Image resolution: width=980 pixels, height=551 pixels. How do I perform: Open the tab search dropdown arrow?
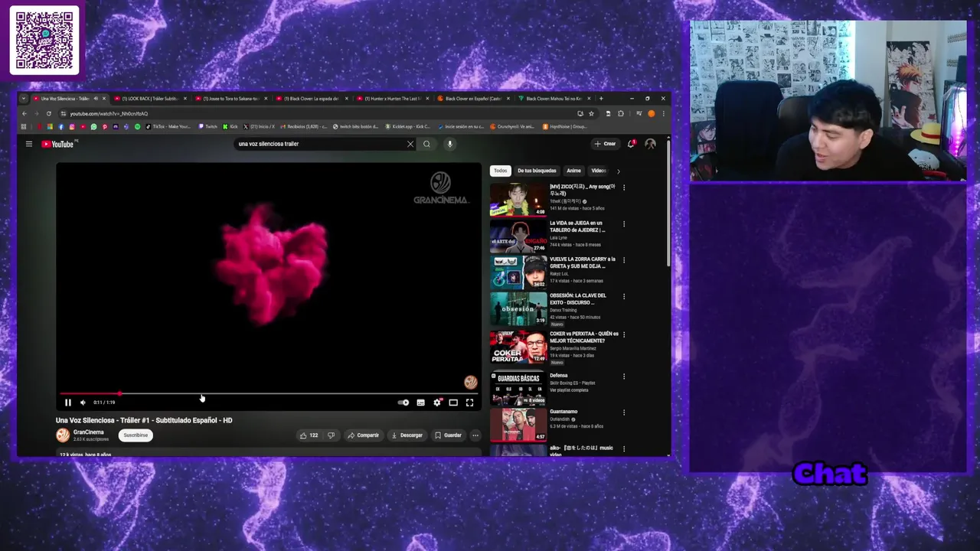23,99
